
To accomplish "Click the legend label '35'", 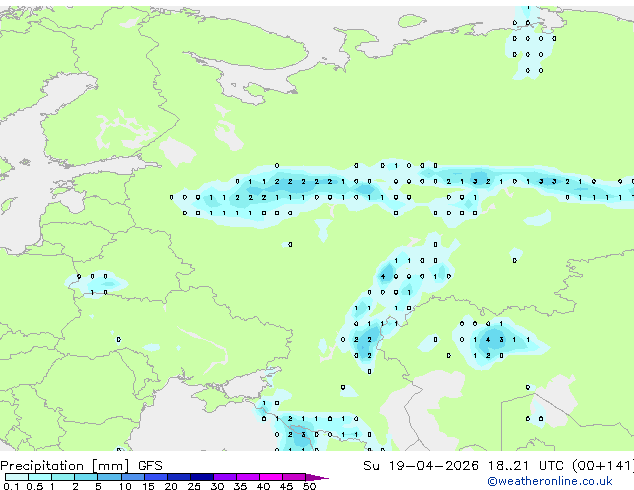I will pos(241,486).
